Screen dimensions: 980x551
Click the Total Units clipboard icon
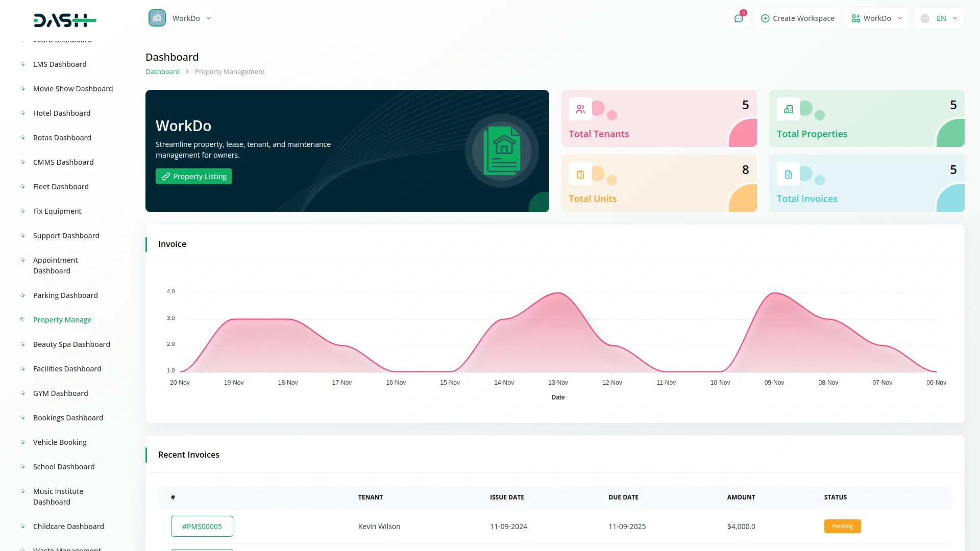[580, 174]
